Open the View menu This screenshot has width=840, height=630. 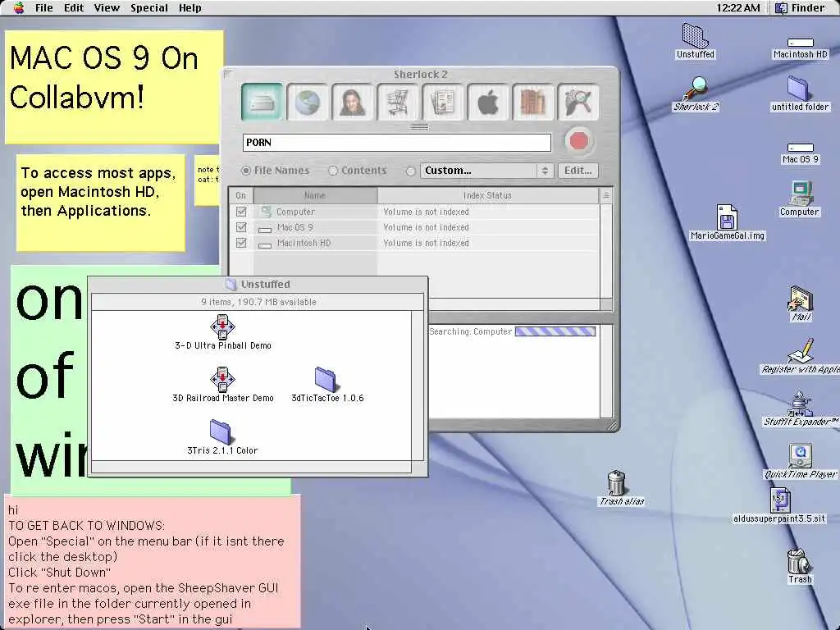tap(107, 8)
